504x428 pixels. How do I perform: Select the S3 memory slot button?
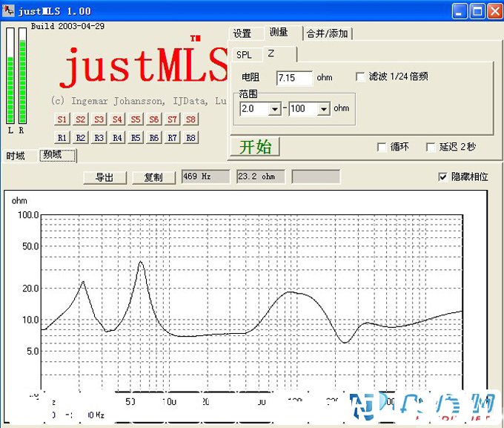(x=99, y=119)
